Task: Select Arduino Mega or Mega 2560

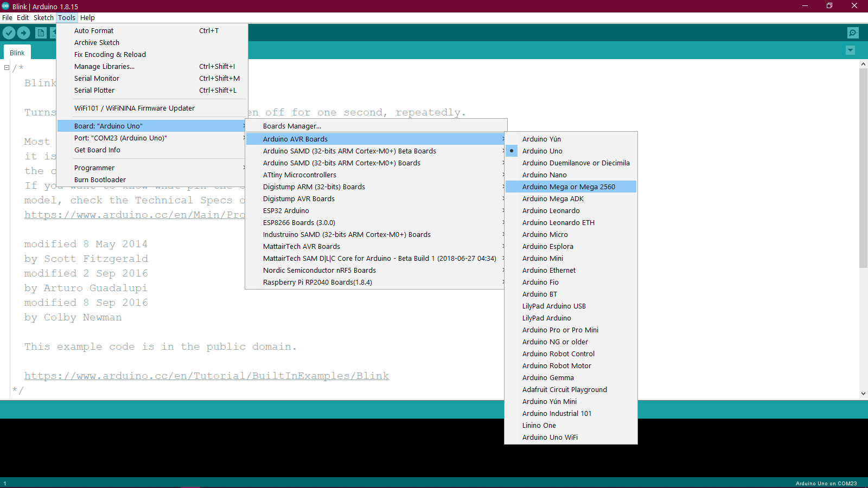Action: 571,187
